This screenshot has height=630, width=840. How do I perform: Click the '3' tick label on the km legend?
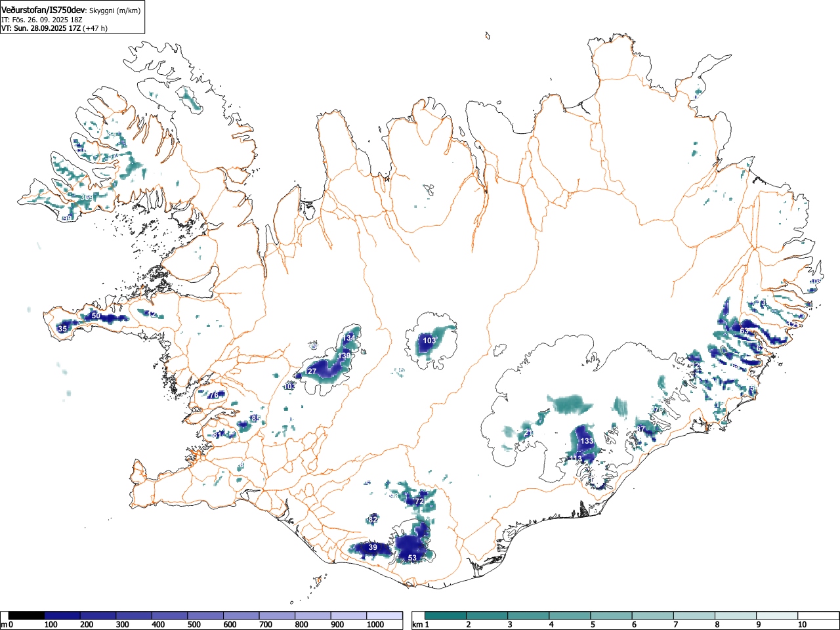point(509,625)
